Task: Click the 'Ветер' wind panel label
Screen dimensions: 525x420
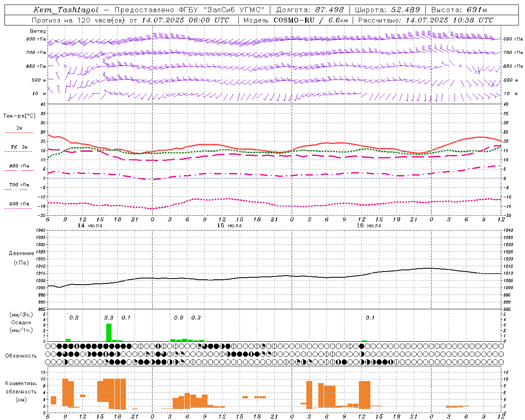Action: (x=38, y=31)
